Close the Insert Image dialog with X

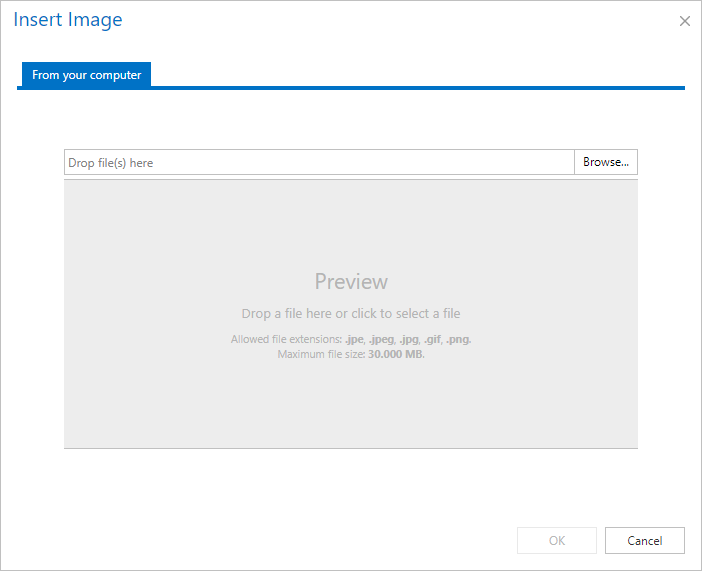coord(685,21)
